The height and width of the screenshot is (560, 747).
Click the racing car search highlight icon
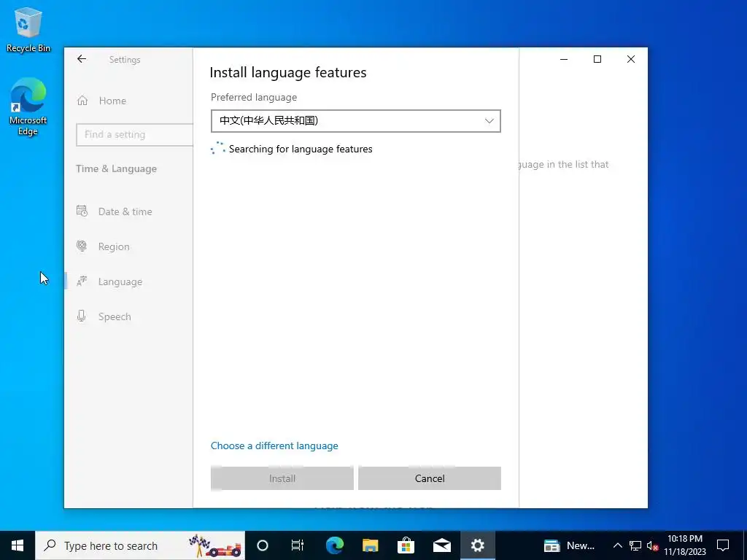[x=215, y=545]
